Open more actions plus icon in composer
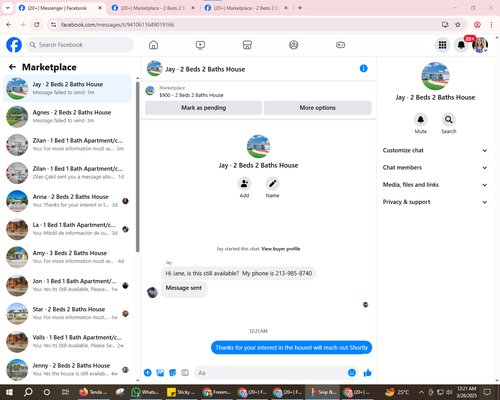The height and width of the screenshot is (400, 500). click(148, 373)
